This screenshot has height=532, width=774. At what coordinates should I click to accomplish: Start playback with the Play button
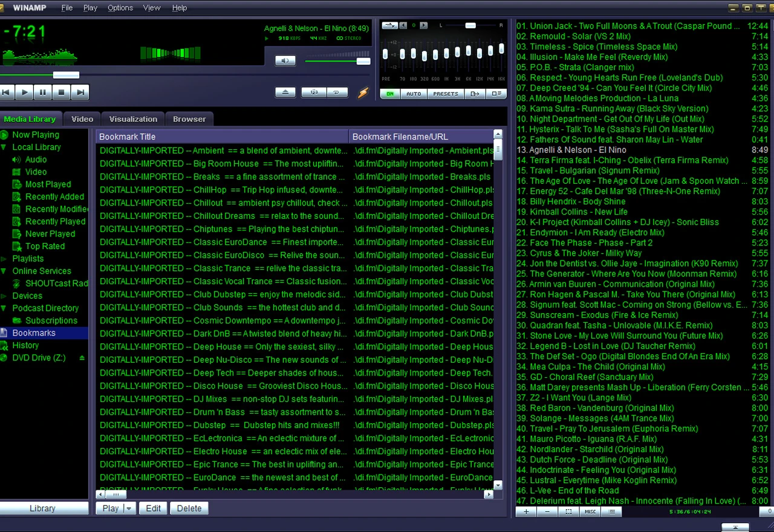[24, 92]
